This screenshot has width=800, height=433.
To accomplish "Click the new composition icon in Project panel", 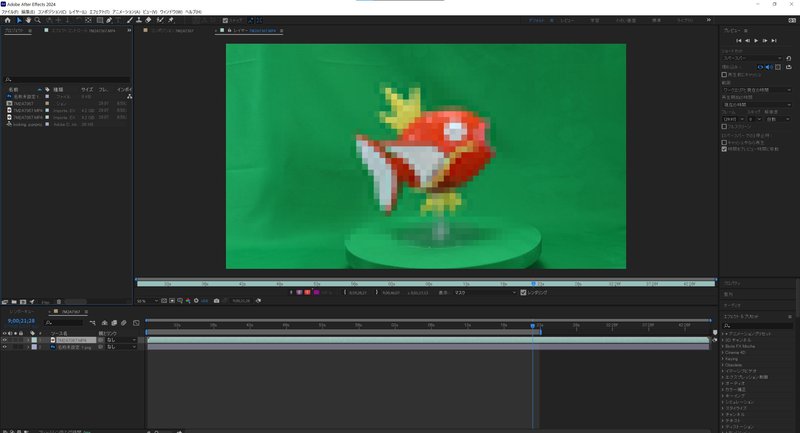I will click(x=22, y=302).
